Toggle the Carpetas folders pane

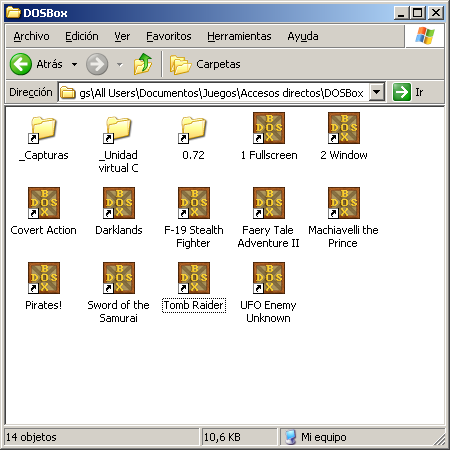[x=205, y=64]
